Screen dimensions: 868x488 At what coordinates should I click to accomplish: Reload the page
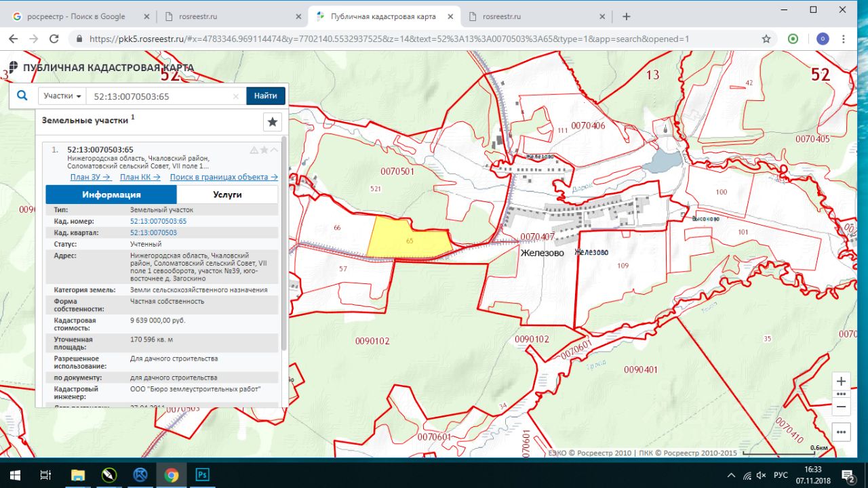click(54, 39)
